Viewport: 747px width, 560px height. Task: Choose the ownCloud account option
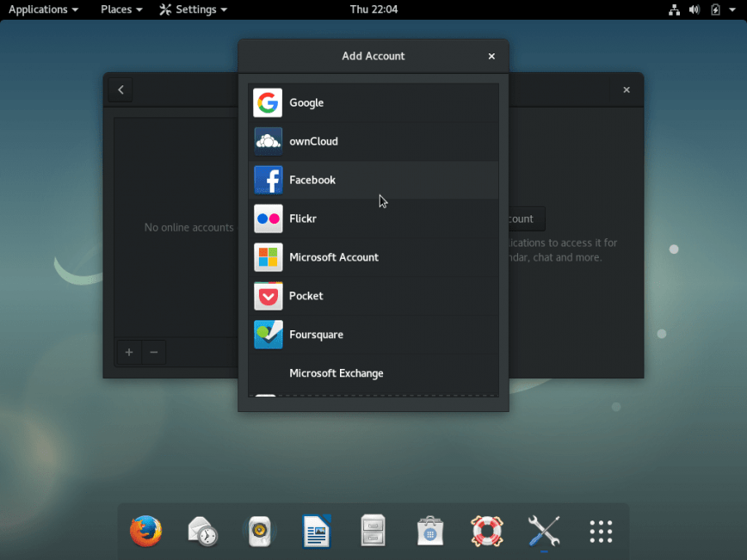[313, 142]
